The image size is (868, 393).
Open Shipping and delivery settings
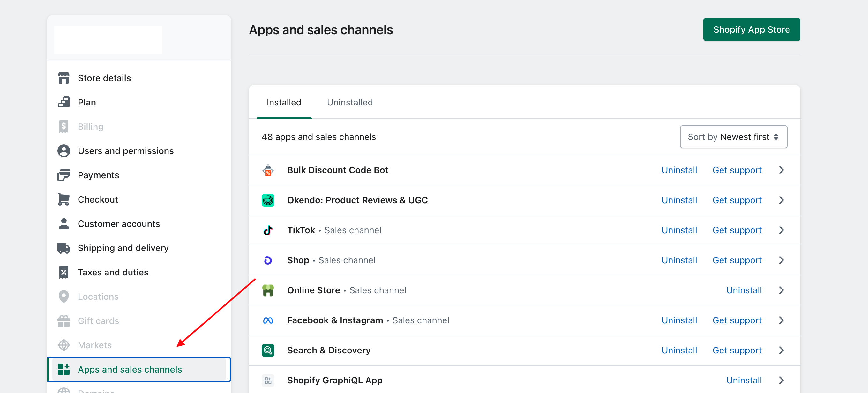(x=123, y=248)
